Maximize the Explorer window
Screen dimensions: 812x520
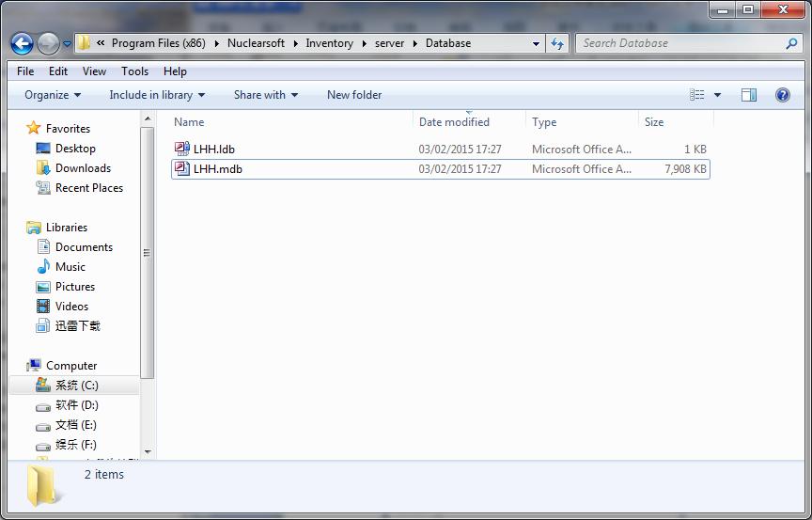(748, 9)
